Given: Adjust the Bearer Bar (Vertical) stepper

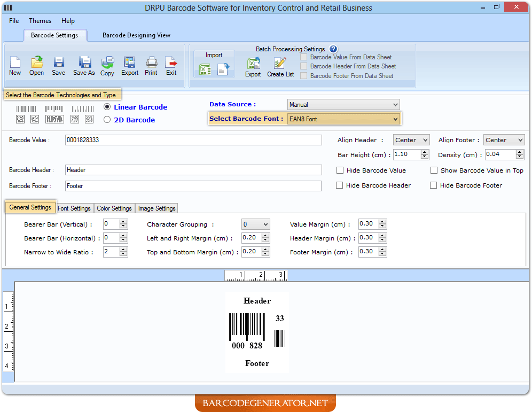Looking at the screenshot, I should (x=123, y=224).
